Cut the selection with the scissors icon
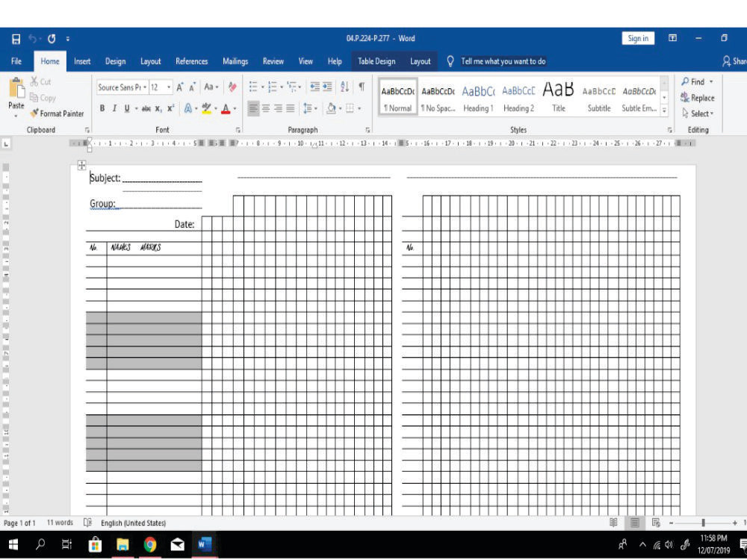Image resolution: width=747 pixels, height=560 pixels. click(x=34, y=81)
